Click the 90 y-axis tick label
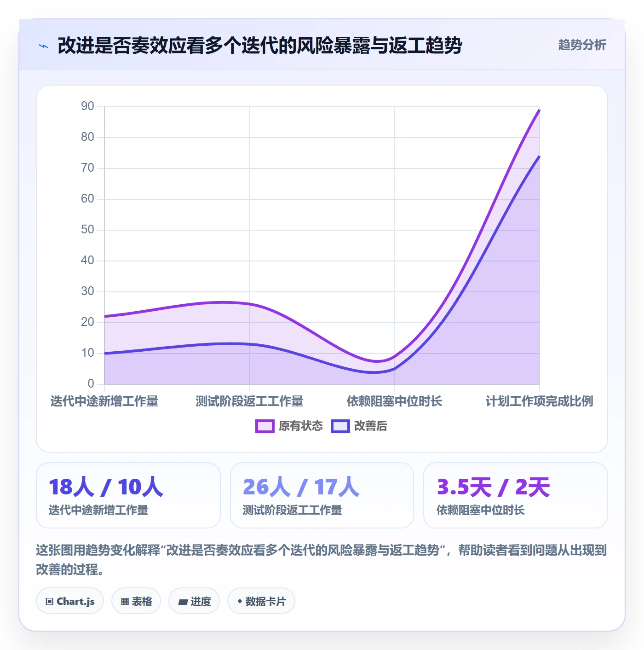This screenshot has width=644, height=650. click(87, 106)
